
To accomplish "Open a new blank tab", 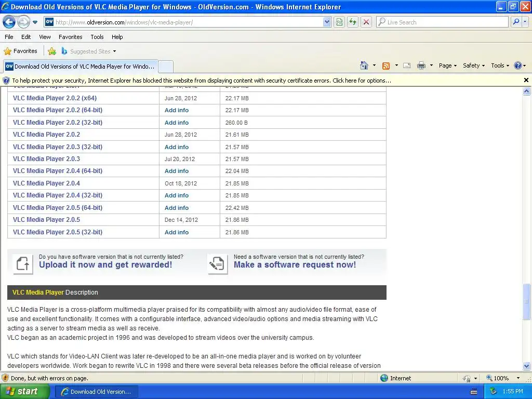I will point(166,66).
